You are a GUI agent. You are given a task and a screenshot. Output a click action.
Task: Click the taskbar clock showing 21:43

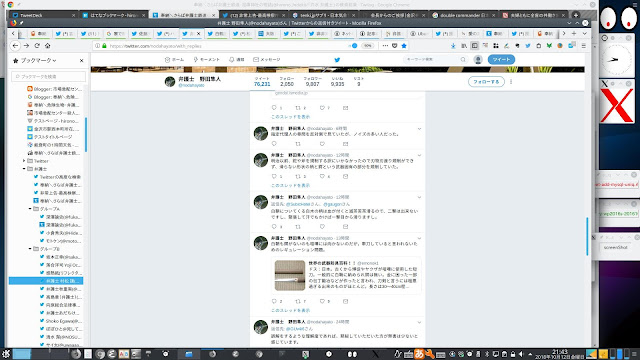[560, 354]
